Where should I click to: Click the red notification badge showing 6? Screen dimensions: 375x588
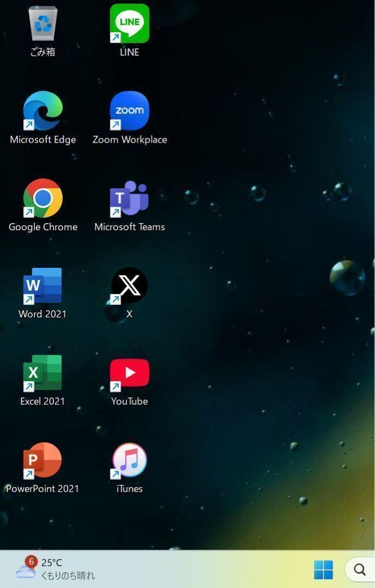pyautogui.click(x=31, y=561)
